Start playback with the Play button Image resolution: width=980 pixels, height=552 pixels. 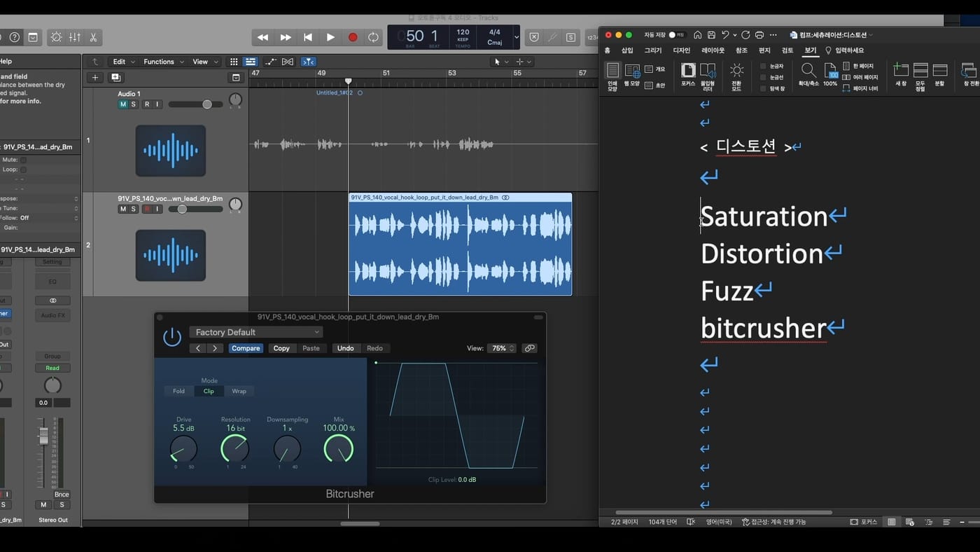pyautogui.click(x=330, y=37)
